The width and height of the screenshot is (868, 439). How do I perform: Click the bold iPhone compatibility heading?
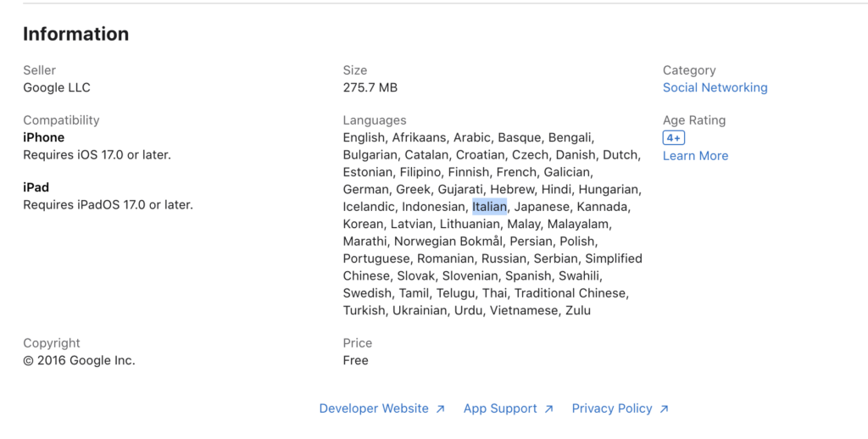click(x=43, y=137)
